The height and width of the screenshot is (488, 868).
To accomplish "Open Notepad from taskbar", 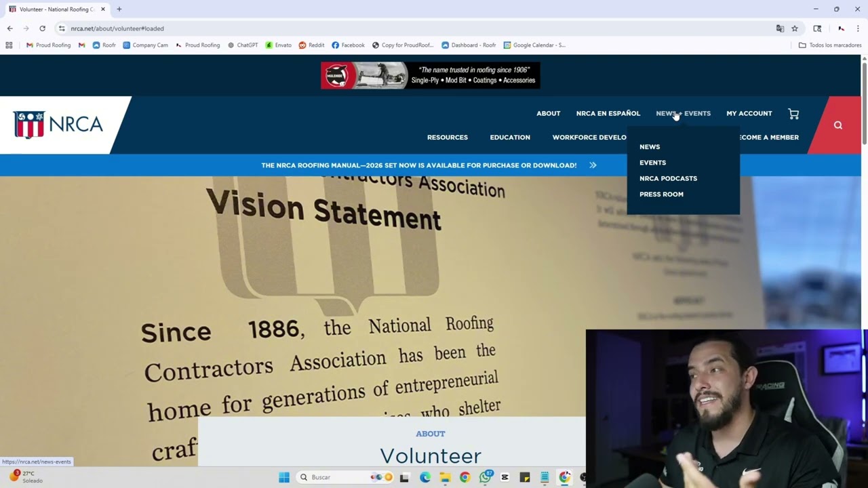I will (545, 477).
